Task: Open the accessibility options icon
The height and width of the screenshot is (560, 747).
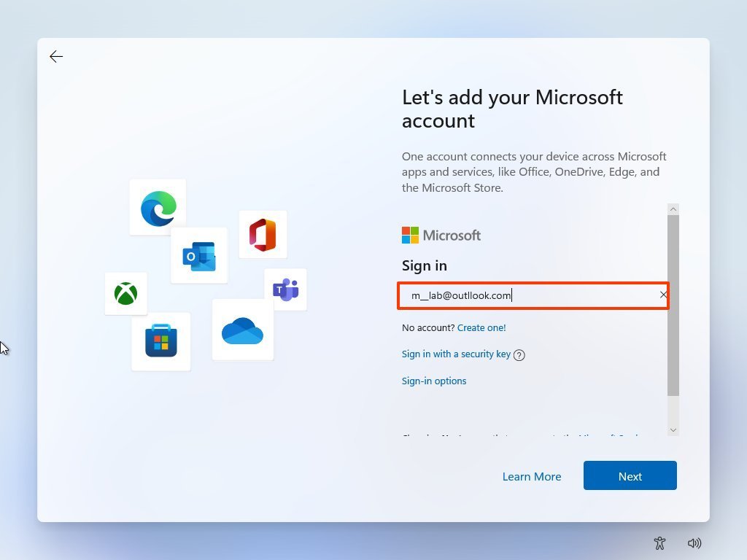Action: pyautogui.click(x=659, y=543)
